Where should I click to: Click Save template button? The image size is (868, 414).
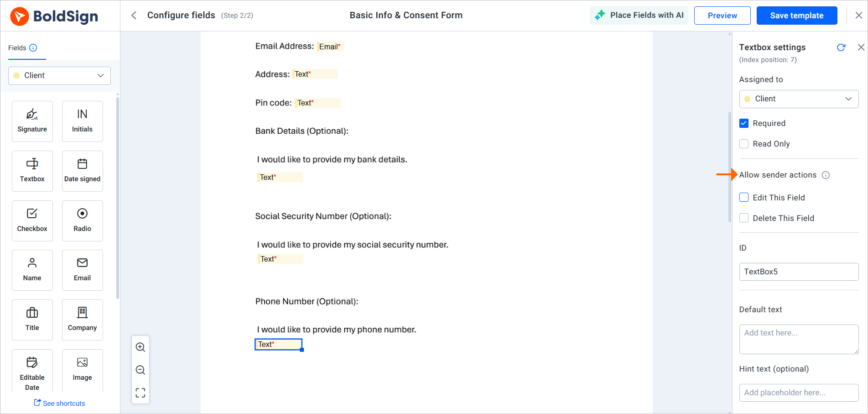[797, 16]
